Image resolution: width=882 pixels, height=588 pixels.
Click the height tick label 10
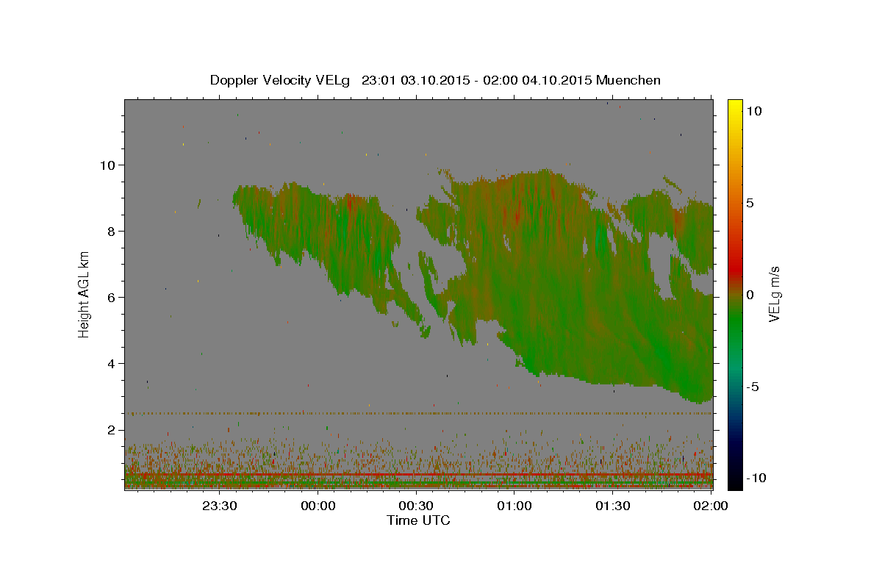[107, 165]
